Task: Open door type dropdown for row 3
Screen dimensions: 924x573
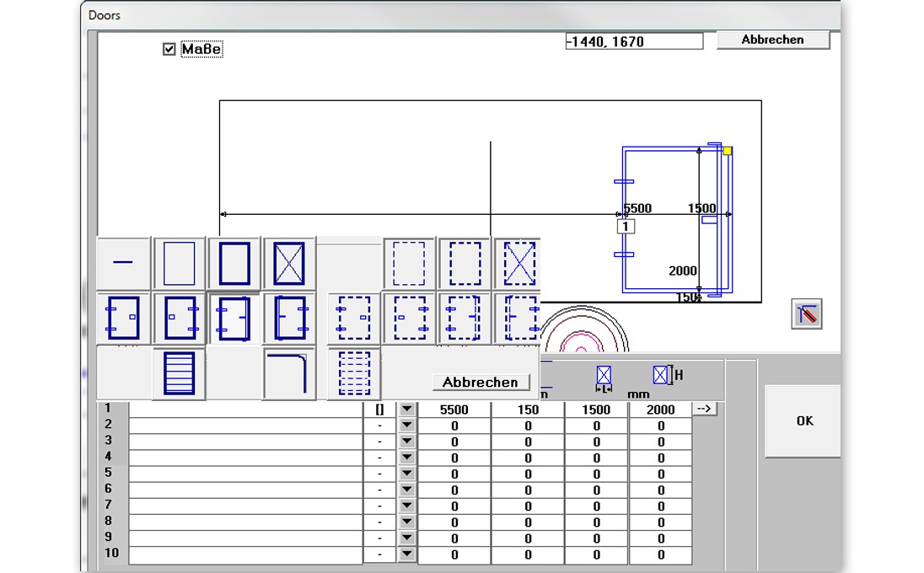Action: 406,441
